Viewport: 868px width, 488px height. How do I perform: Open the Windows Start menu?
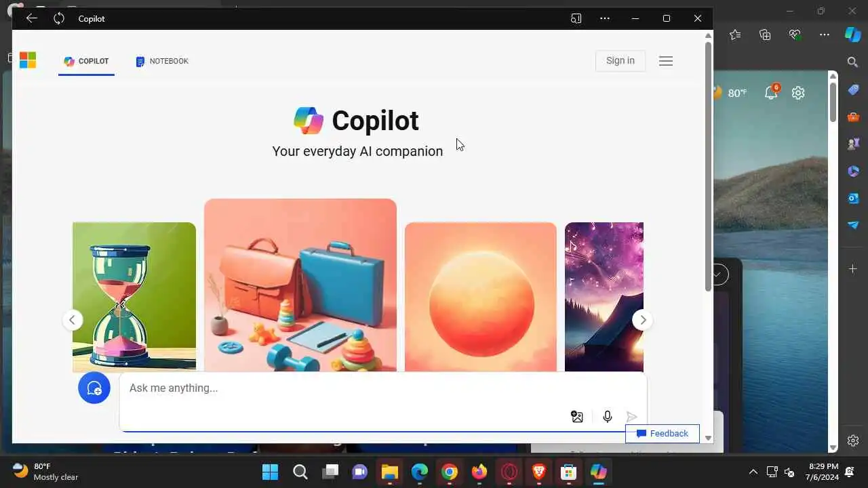click(x=270, y=472)
